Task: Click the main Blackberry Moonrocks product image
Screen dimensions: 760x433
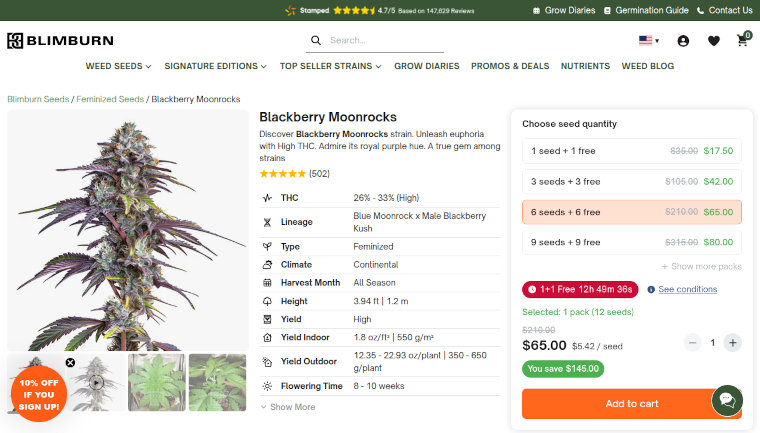Action: 127,230
